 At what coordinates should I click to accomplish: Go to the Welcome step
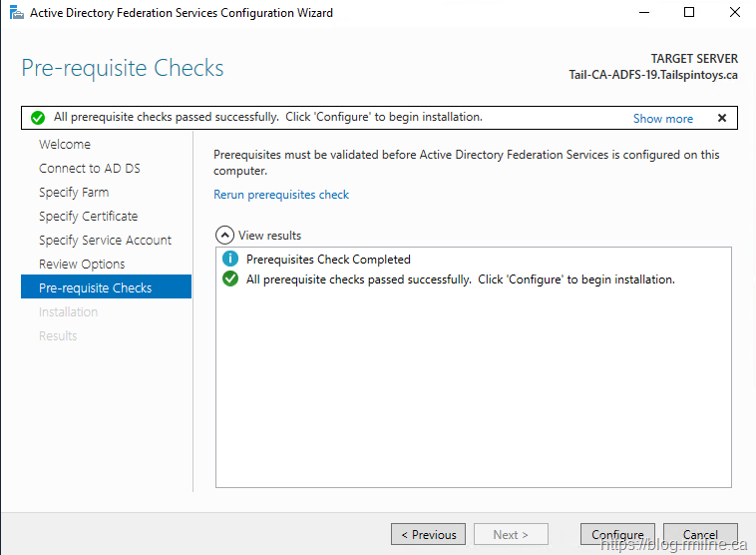pos(65,145)
